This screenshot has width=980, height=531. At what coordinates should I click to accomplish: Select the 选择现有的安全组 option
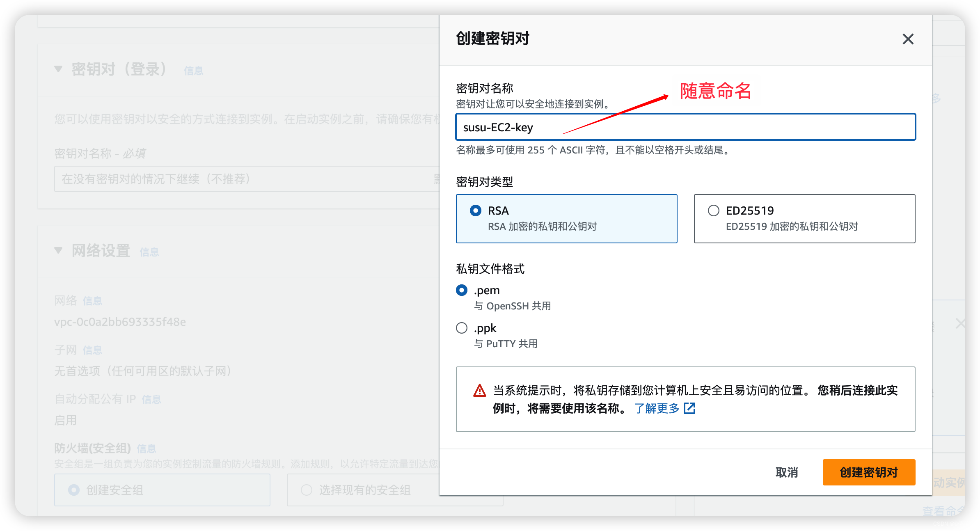[x=307, y=490]
